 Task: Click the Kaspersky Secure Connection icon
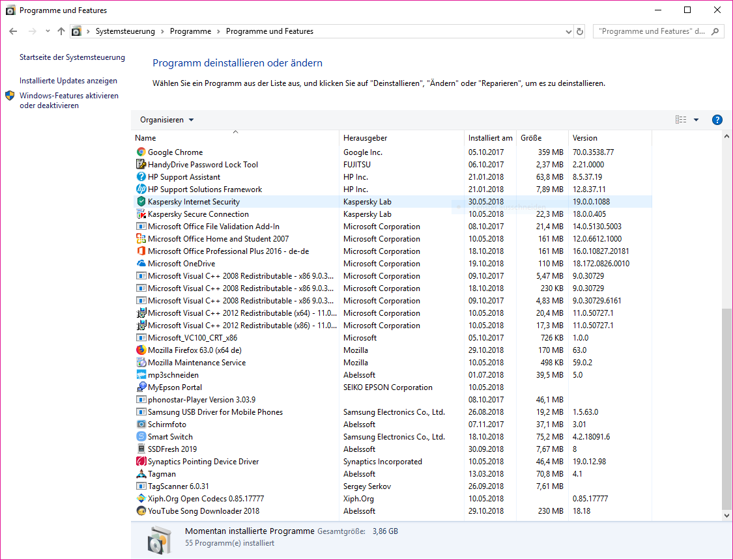click(x=141, y=214)
